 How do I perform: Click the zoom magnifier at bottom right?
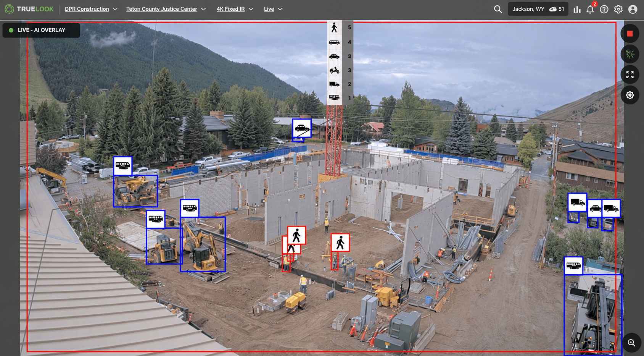pos(631,343)
